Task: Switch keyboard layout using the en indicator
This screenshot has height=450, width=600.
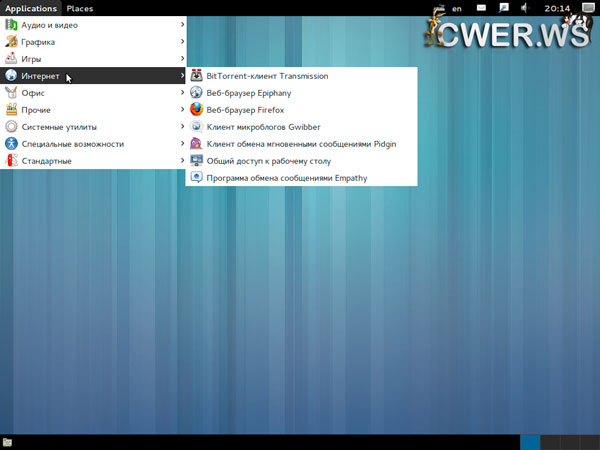Action: tap(457, 8)
